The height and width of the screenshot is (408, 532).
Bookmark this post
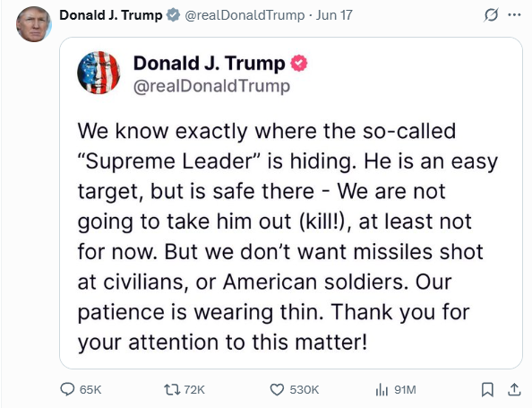[487, 390]
